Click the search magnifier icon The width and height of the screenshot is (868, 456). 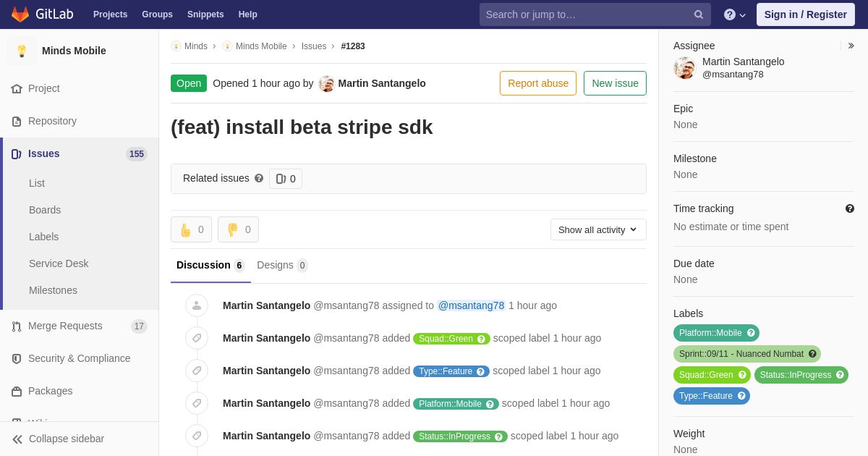[x=699, y=14]
